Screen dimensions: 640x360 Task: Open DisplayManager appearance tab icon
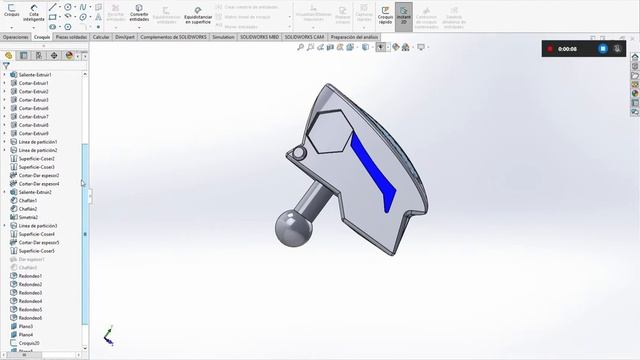pyautogui.click(x=69, y=55)
